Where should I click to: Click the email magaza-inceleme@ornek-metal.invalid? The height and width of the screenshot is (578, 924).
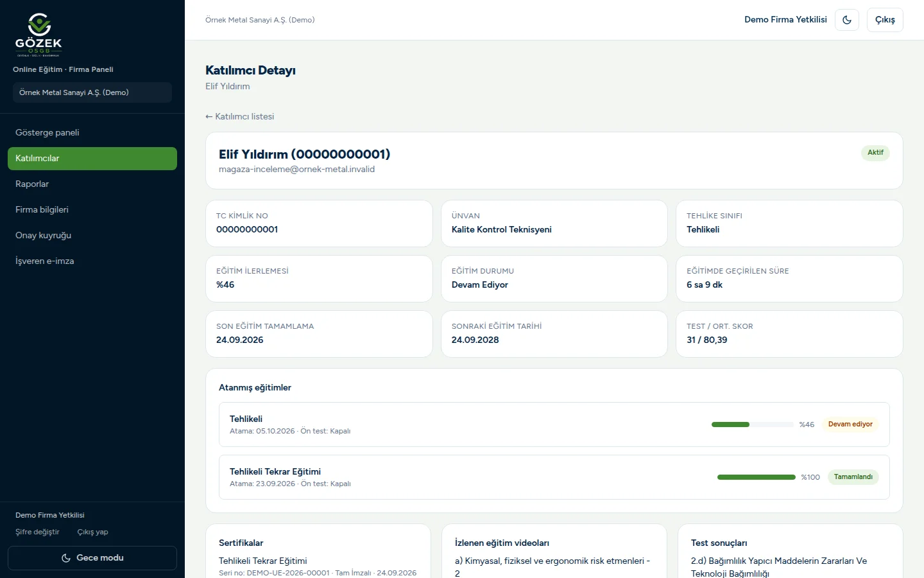[x=296, y=170]
